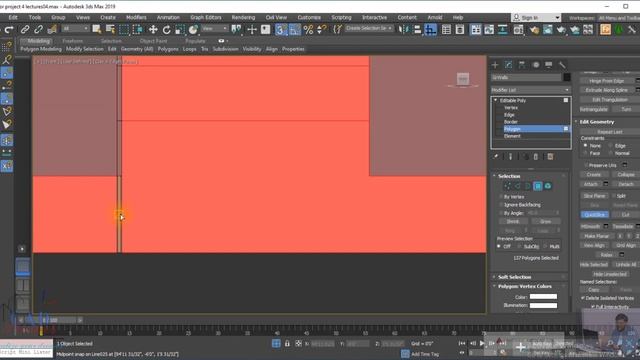
Task: Open Render Setup teapot icon
Action: click(534, 29)
